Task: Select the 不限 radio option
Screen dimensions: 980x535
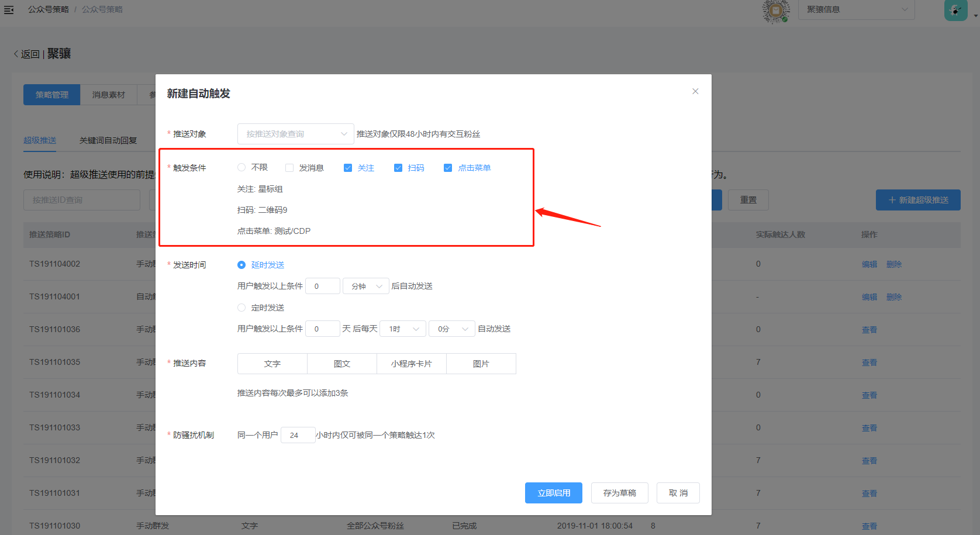Action: coord(241,168)
